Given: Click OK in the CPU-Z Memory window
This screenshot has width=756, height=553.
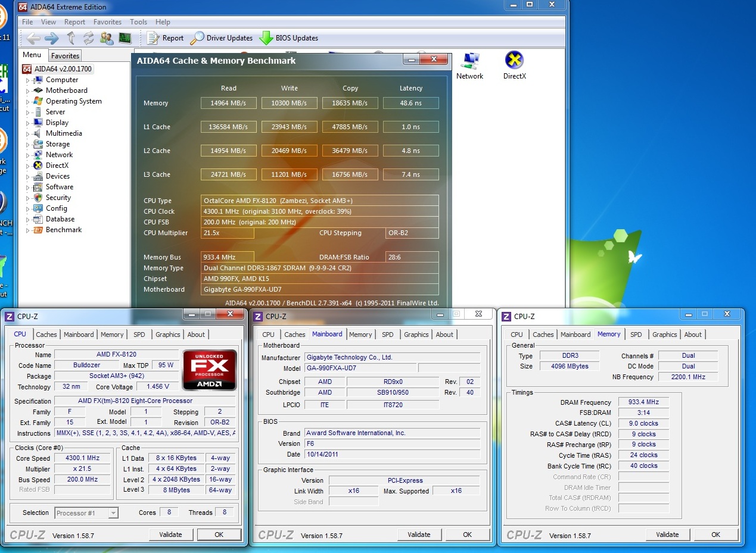Looking at the screenshot, I should (715, 535).
